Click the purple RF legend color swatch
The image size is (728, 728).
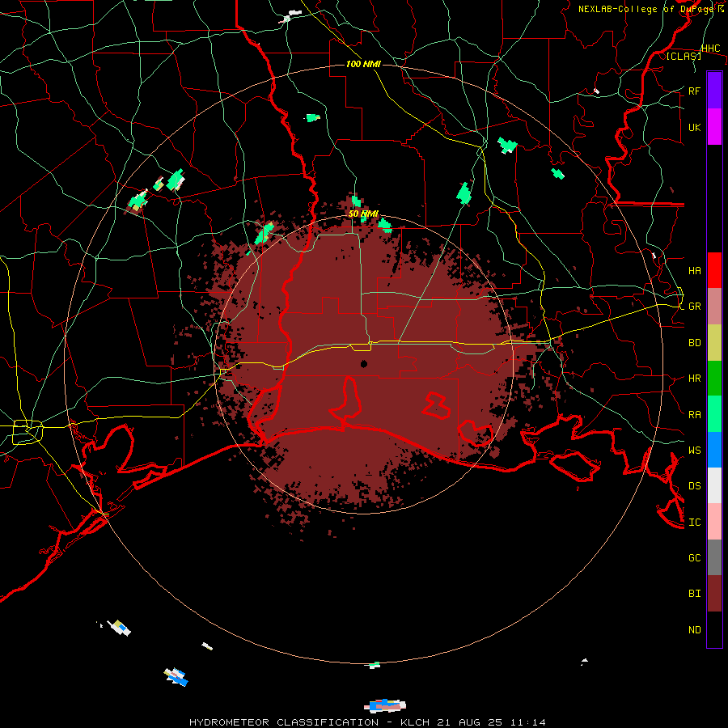pyautogui.click(x=714, y=90)
